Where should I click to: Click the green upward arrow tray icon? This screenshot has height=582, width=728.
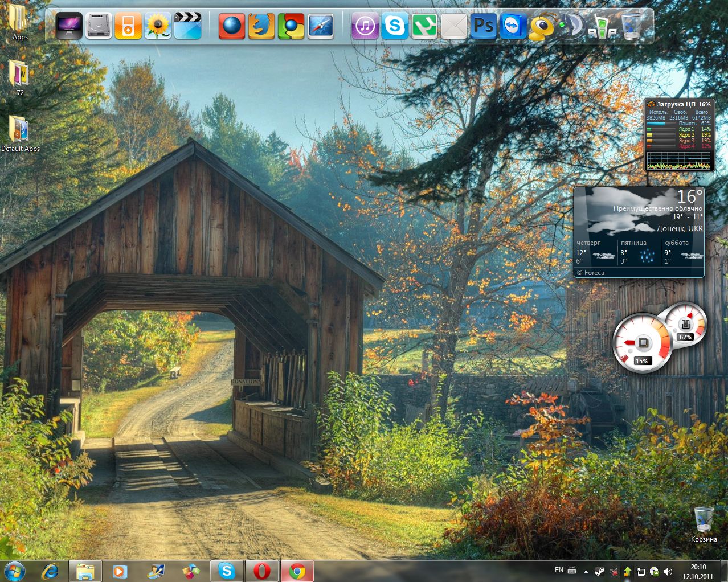628,571
